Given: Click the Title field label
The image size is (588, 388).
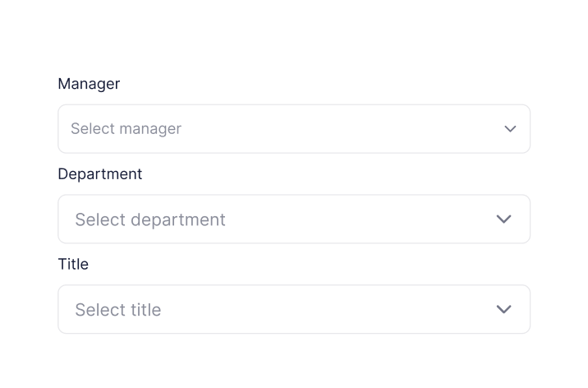Looking at the screenshot, I should (x=73, y=265).
